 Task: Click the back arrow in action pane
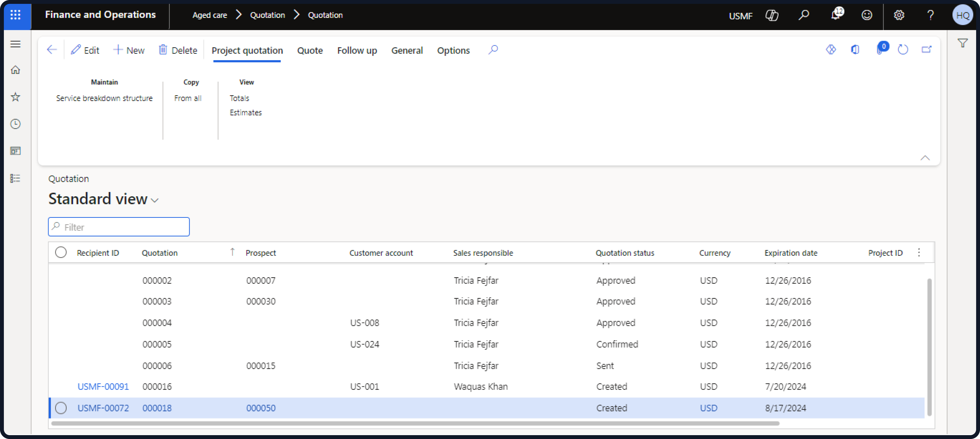pos(52,50)
